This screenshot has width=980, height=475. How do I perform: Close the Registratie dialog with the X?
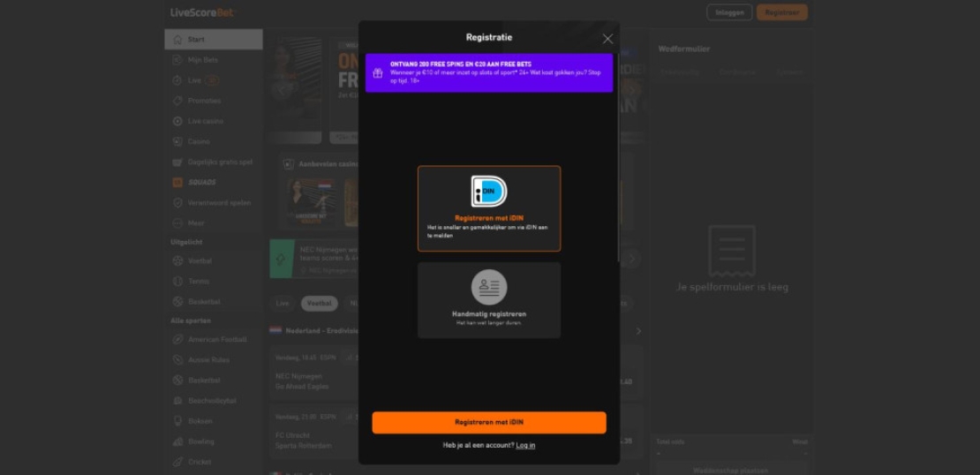(x=607, y=39)
